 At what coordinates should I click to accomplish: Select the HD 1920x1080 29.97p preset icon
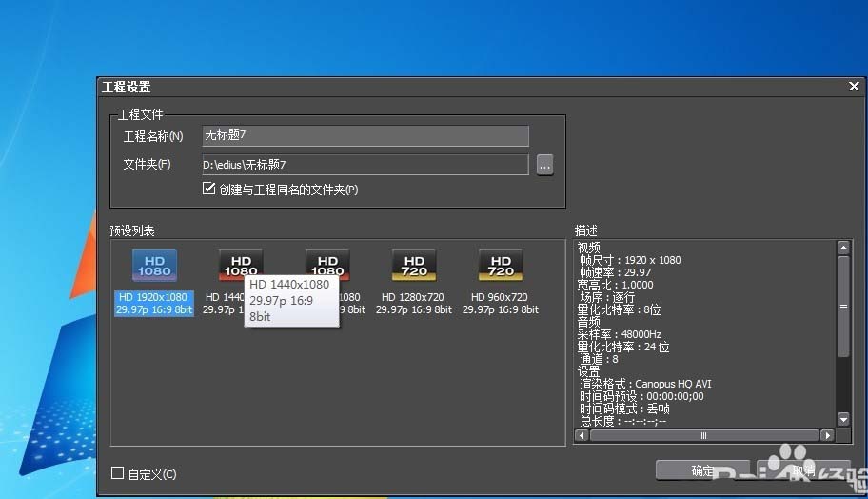click(154, 266)
